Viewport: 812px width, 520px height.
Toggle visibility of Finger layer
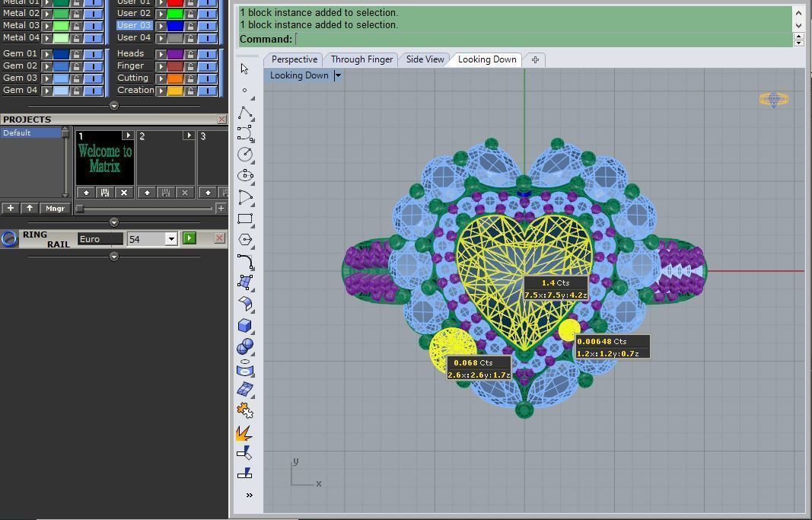207,66
